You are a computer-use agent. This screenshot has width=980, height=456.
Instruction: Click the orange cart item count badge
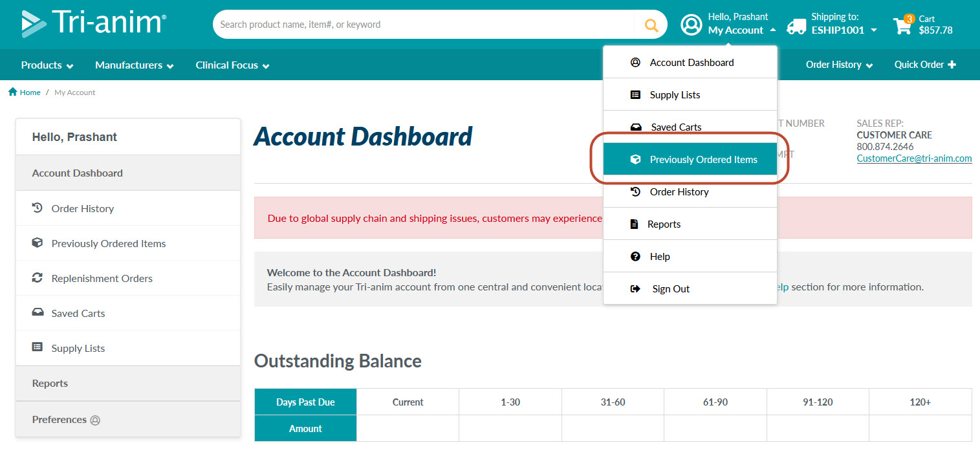coord(909,19)
